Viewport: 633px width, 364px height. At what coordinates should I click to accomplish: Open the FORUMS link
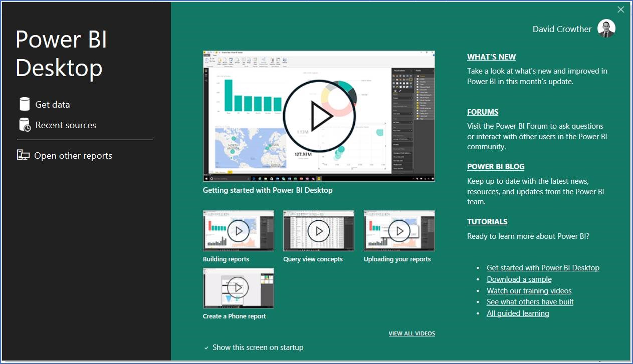point(483,112)
